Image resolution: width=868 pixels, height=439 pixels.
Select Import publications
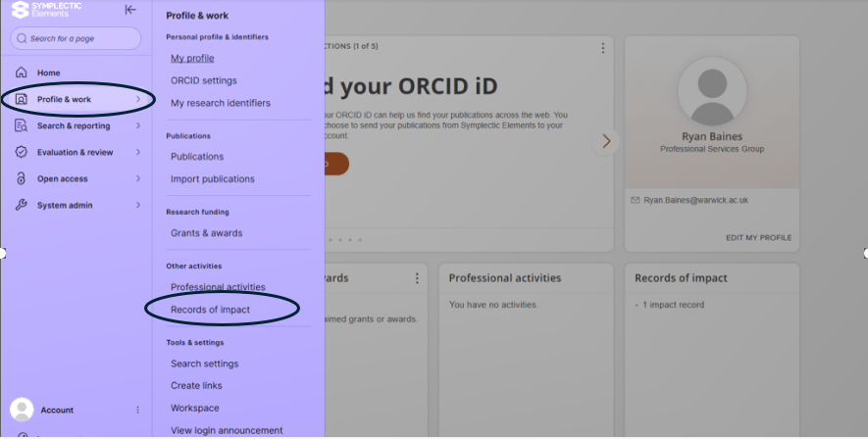(213, 179)
